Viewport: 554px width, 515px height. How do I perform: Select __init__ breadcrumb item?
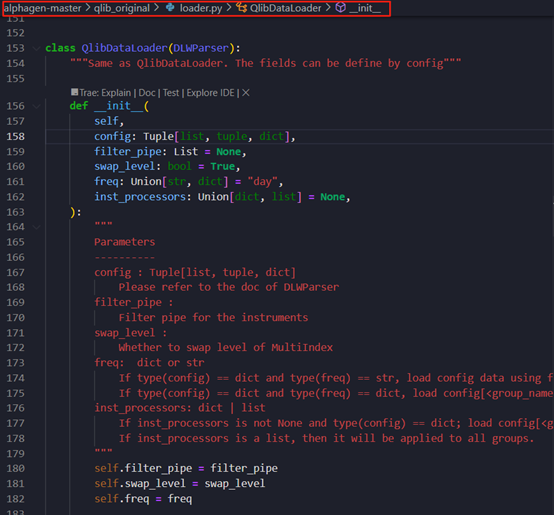click(x=365, y=8)
